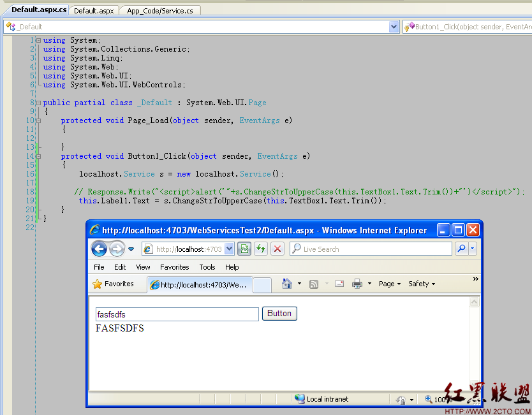Open the Print dropdown arrow
This screenshot has height=415, width=532.
369,284
